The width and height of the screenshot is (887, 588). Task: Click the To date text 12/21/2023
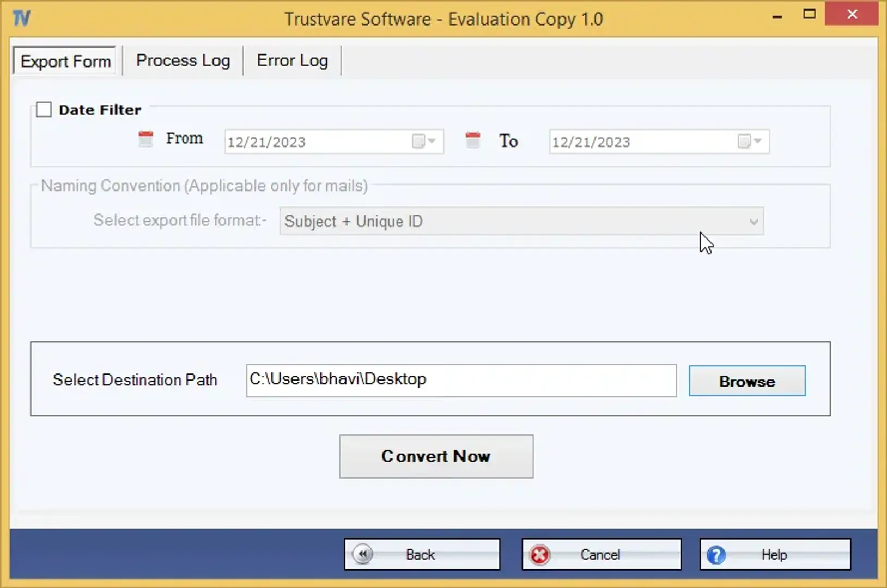pyautogui.click(x=591, y=142)
